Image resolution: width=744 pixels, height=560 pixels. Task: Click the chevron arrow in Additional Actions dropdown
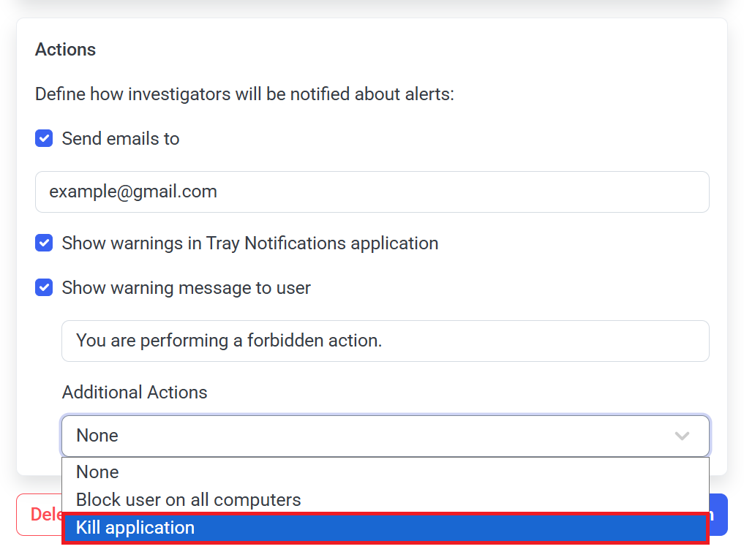tap(682, 436)
